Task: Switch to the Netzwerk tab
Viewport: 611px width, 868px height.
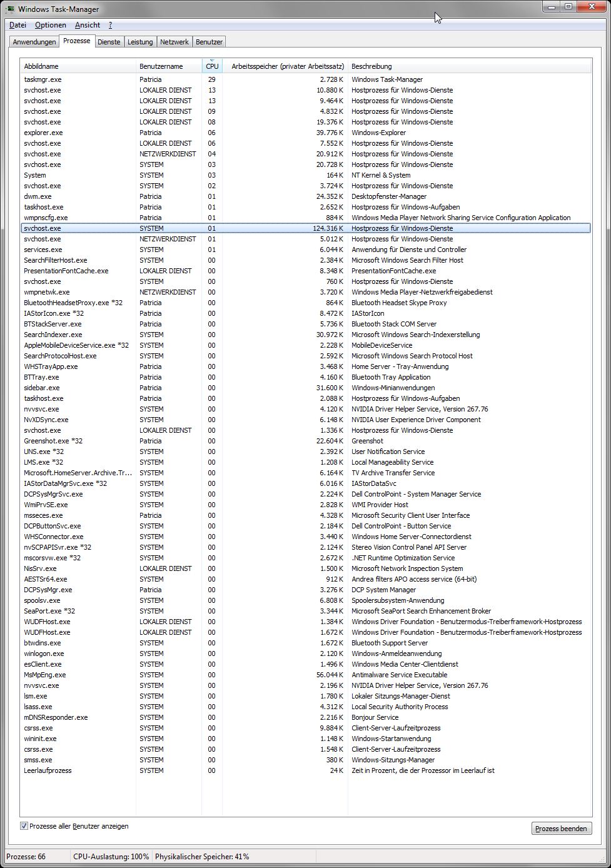Action: pyautogui.click(x=174, y=42)
